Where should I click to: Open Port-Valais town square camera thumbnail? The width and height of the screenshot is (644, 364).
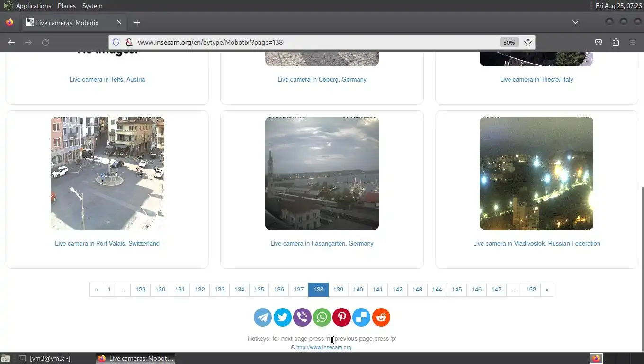click(x=107, y=173)
